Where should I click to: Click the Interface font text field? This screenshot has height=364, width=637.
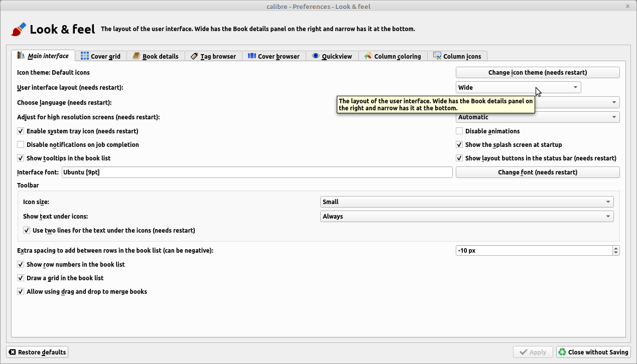coord(257,172)
